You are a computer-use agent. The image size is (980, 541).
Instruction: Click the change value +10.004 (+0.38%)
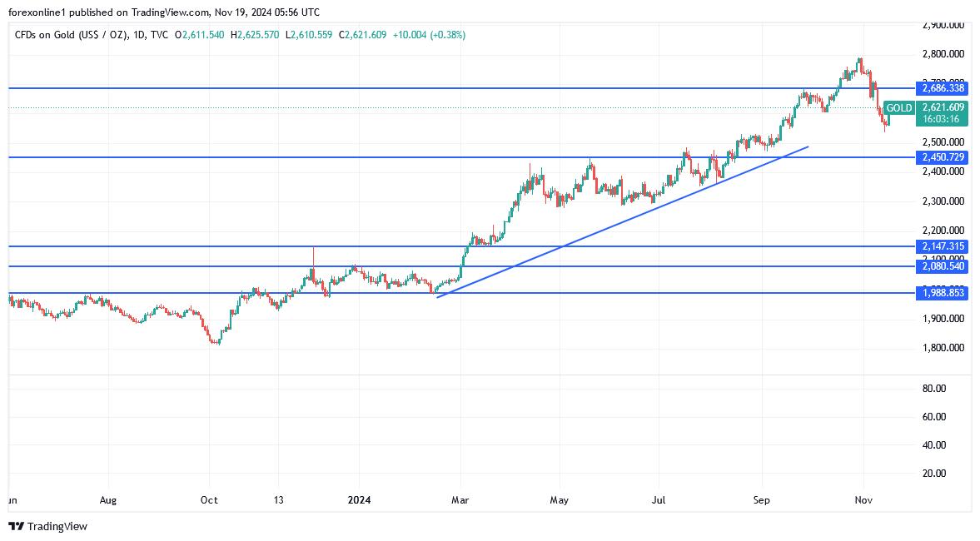[429, 35]
